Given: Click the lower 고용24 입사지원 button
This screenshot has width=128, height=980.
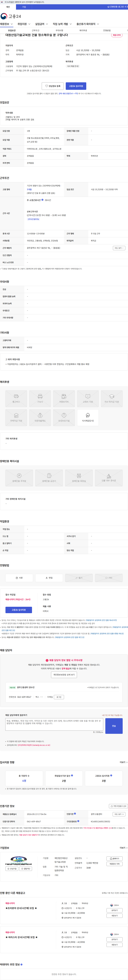Looking at the screenshot, I should tap(19, 610).
